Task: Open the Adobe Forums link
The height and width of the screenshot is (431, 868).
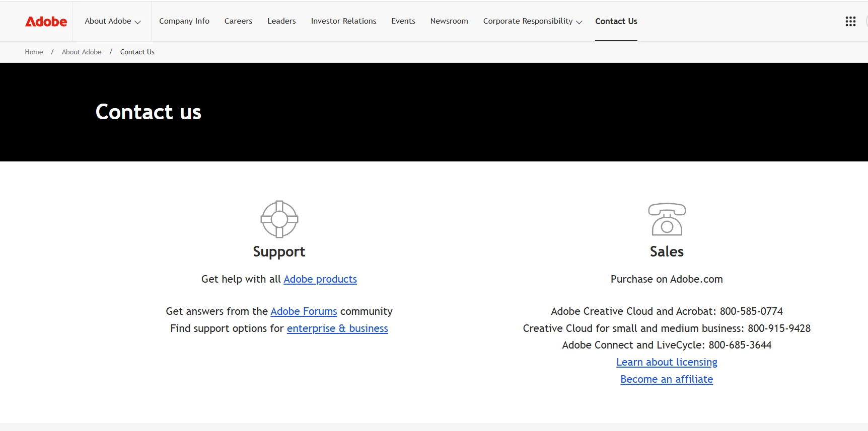Action: coord(304,311)
